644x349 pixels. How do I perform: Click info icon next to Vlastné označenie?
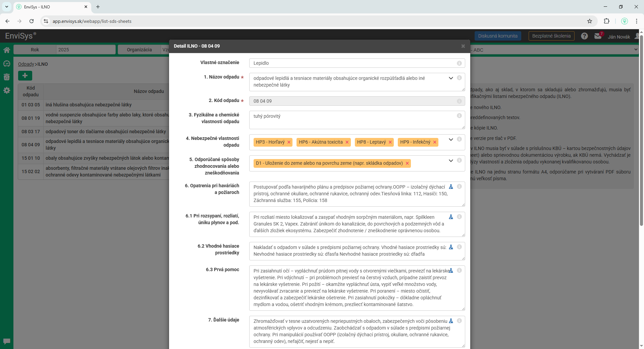click(x=459, y=63)
